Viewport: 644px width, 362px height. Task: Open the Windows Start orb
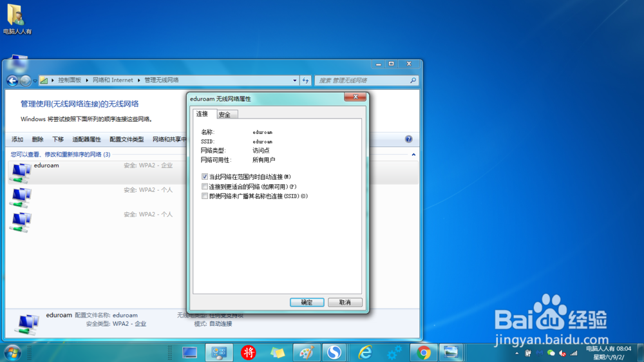[x=12, y=352]
